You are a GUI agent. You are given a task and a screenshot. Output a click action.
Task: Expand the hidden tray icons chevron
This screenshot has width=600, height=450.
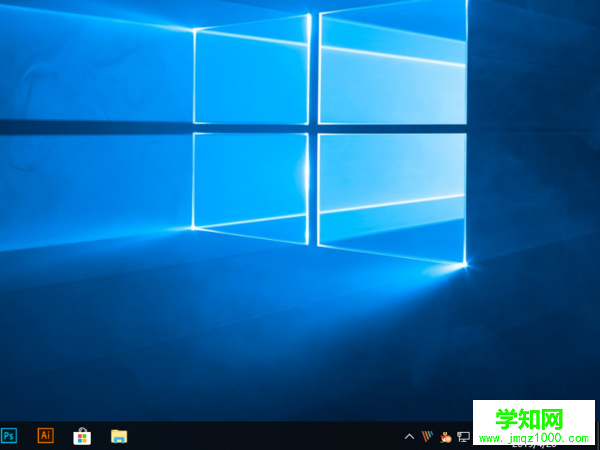click(x=409, y=436)
